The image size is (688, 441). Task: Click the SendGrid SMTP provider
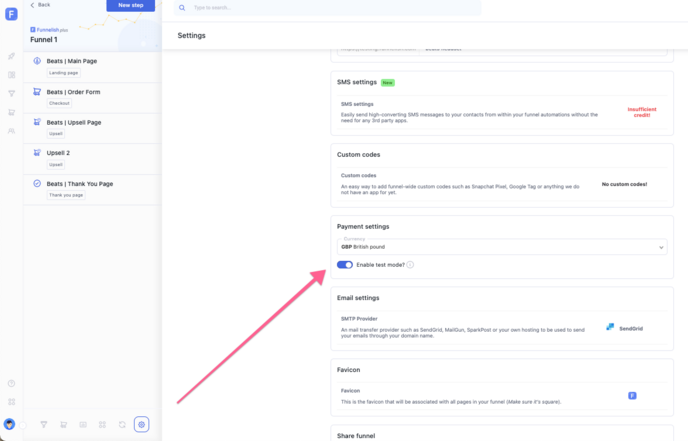[x=624, y=328]
